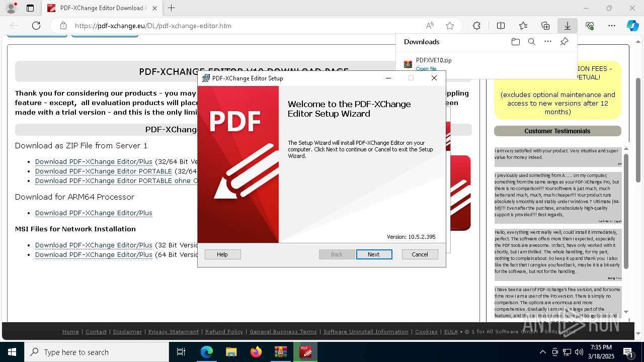Click Download PDF-XChange Editor/Plus ARM64 link
This screenshot has height=362, width=644.
[94, 213]
